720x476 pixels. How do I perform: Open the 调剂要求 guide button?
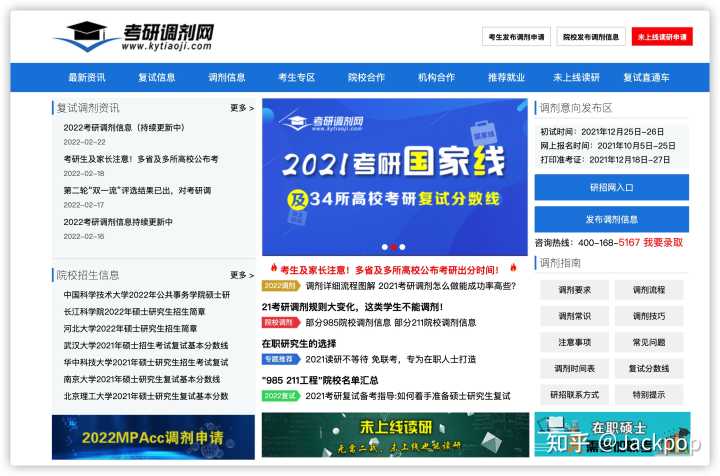coord(574,290)
